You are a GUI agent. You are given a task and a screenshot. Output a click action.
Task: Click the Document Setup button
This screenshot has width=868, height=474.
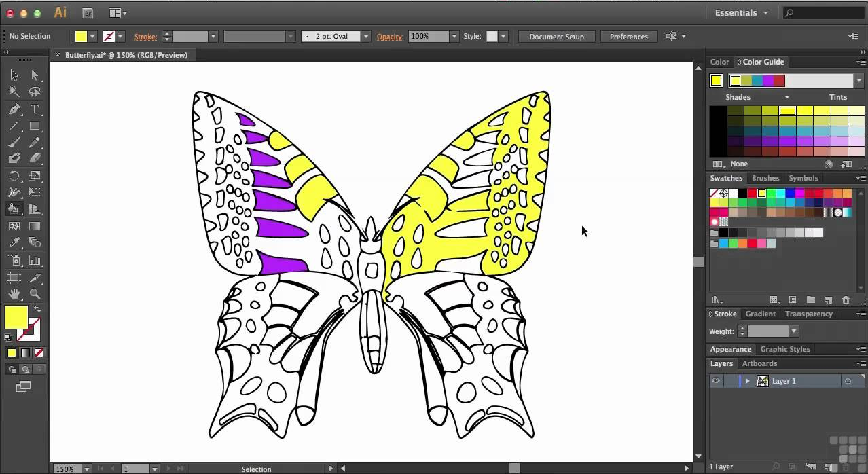point(556,37)
